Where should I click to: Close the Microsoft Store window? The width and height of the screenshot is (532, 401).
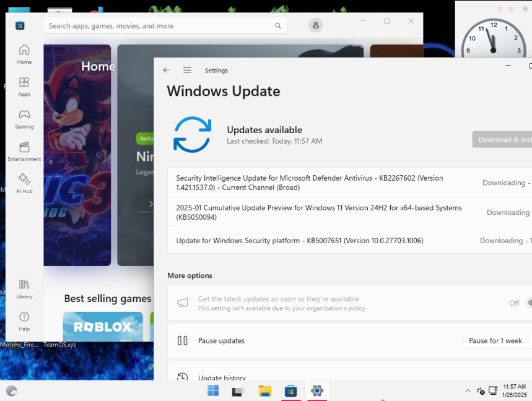411,21
